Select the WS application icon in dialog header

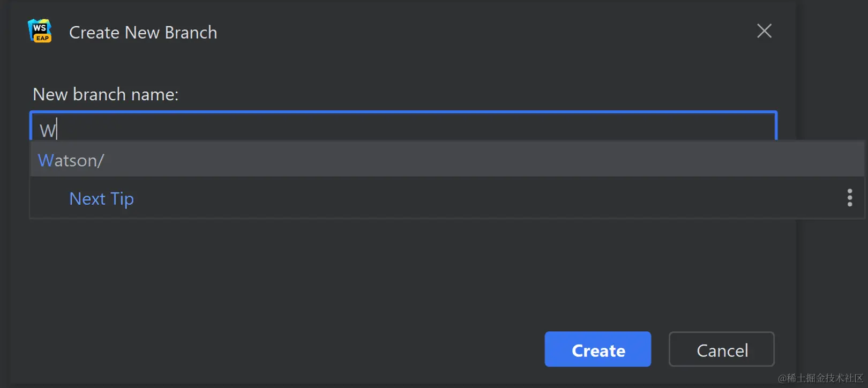point(40,31)
